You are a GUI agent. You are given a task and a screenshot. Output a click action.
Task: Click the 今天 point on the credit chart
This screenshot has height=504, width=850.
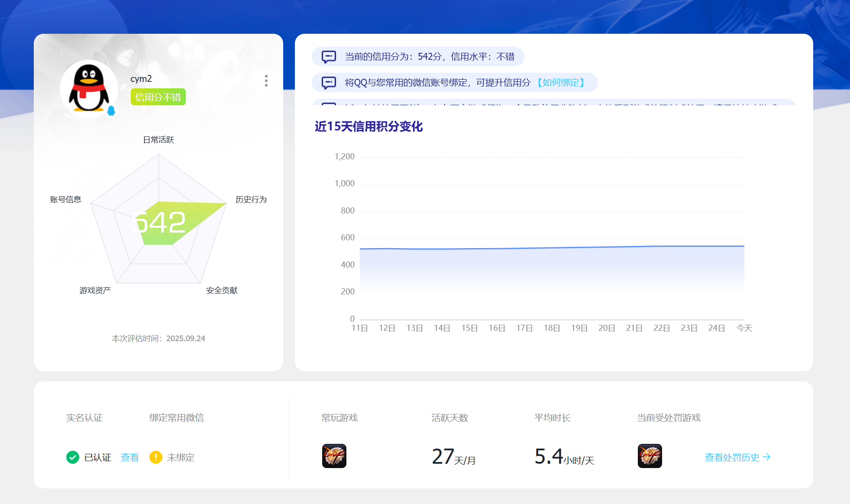pyautogui.click(x=744, y=246)
